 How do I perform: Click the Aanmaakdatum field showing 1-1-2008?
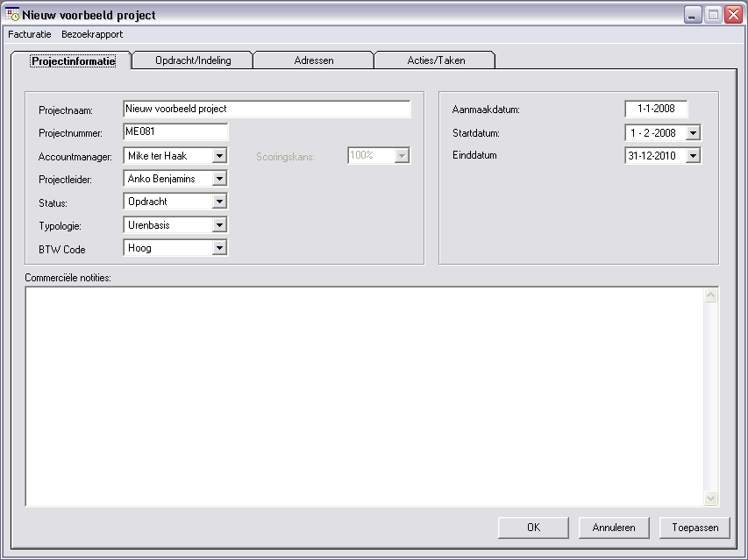[656, 110]
